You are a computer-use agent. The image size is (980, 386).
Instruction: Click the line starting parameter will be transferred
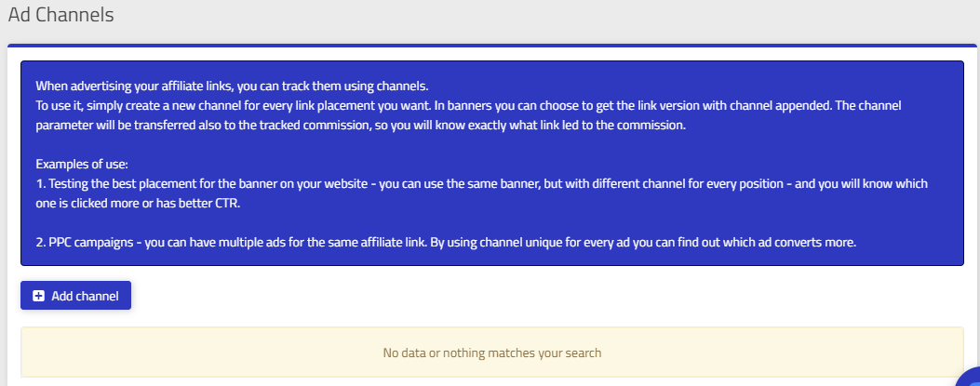tap(360, 125)
